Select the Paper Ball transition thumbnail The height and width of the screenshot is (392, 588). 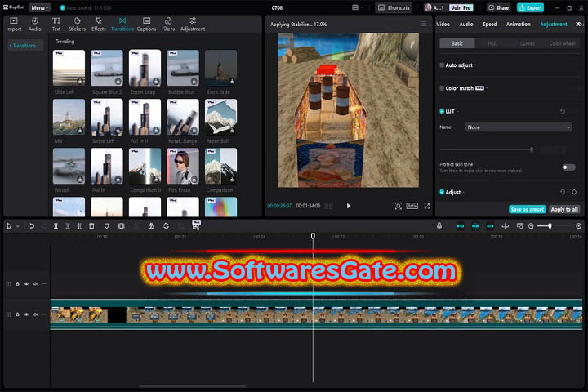tap(220, 117)
